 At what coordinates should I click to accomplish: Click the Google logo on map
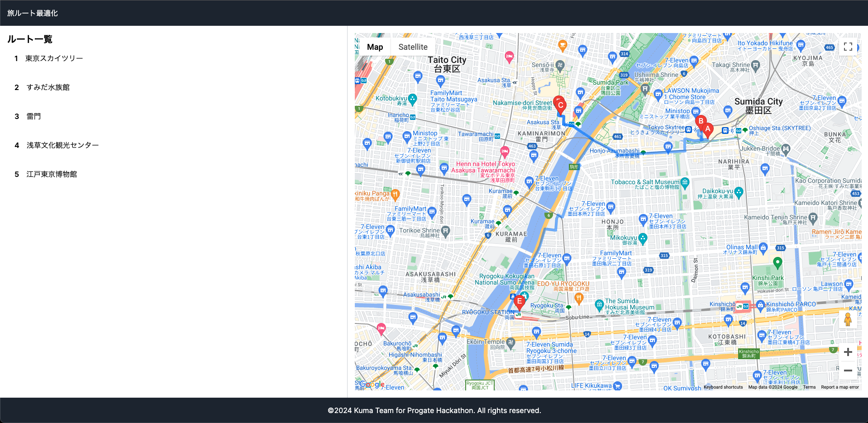pyautogui.click(x=372, y=385)
